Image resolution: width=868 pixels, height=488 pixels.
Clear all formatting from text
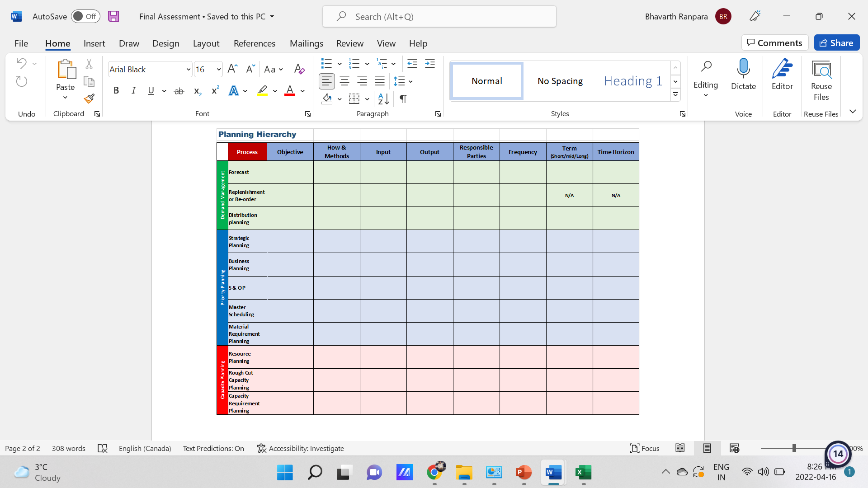[299, 69]
